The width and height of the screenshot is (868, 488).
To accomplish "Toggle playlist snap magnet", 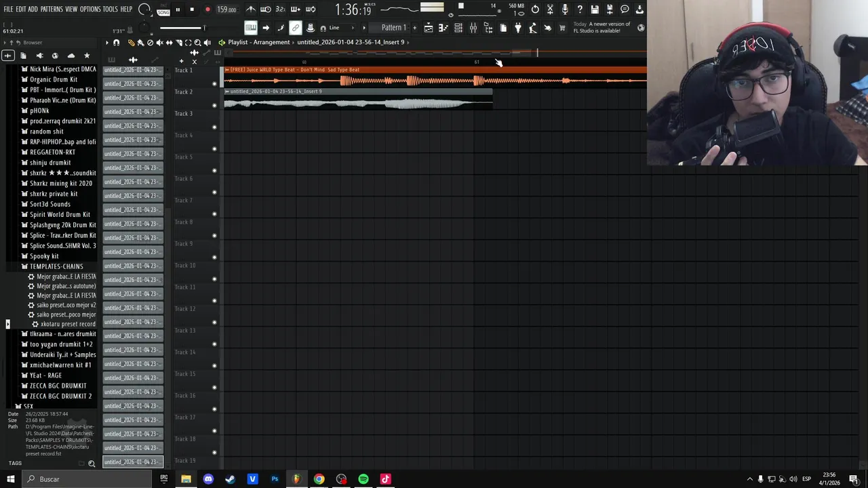I will 116,43.
